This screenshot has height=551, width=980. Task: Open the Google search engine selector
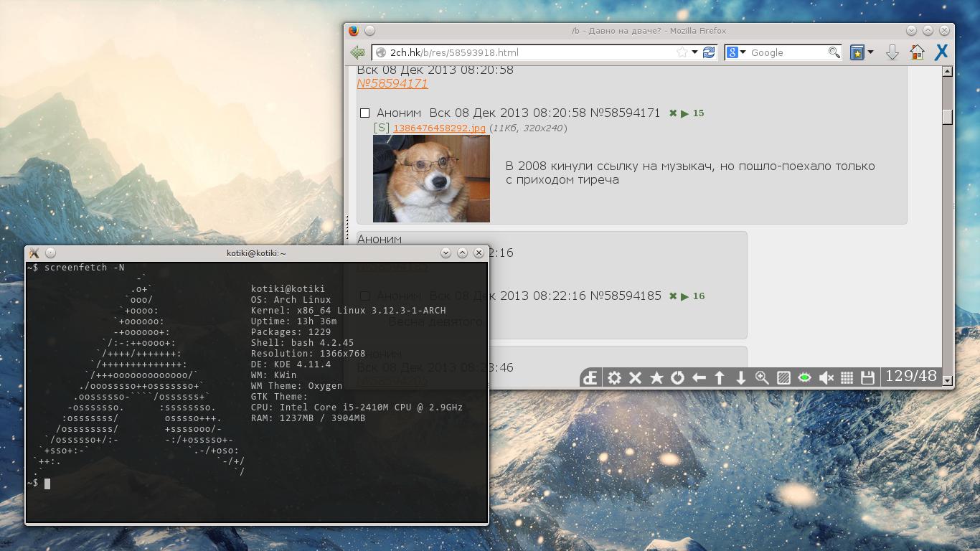736,52
